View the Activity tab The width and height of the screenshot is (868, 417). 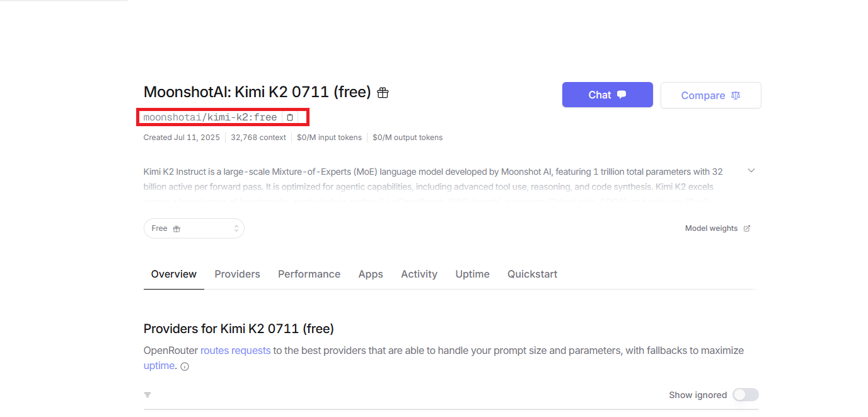click(419, 274)
